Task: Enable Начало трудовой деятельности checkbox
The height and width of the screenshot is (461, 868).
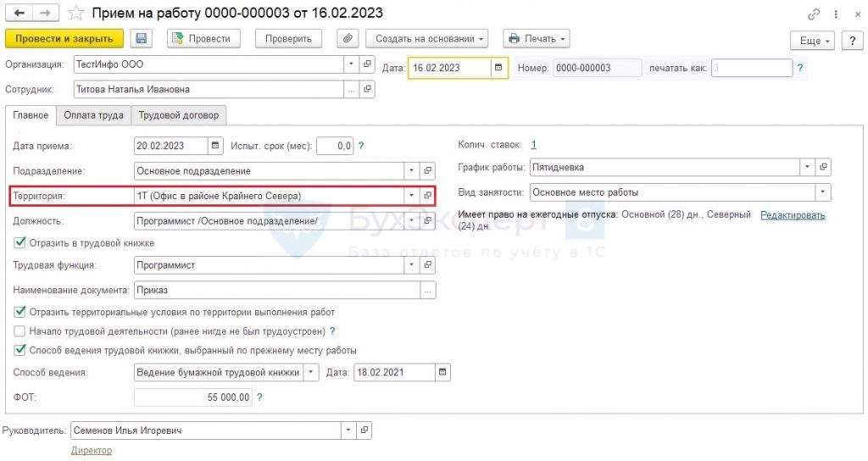Action: point(20,331)
